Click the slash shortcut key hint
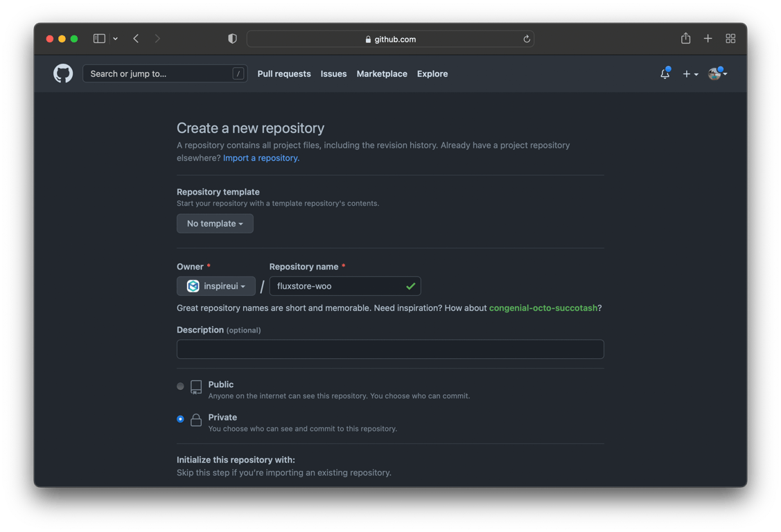The width and height of the screenshot is (781, 532). [238, 73]
